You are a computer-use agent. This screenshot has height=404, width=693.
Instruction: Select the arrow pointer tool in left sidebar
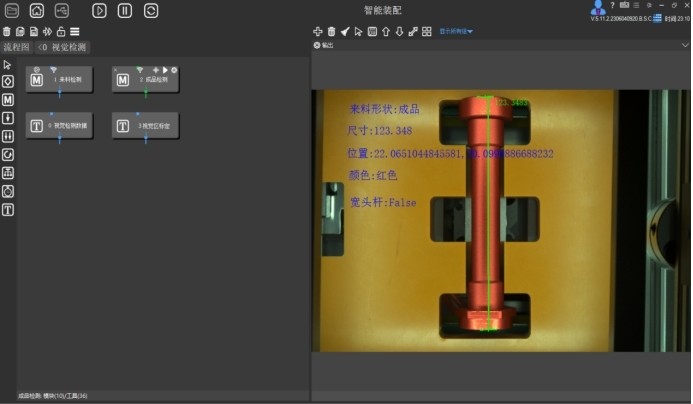click(x=8, y=65)
